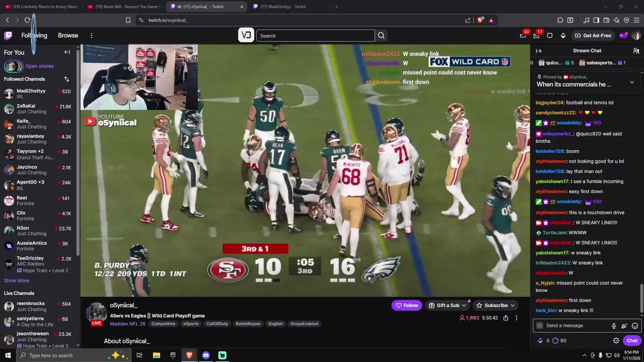Screen dimensions: 644x362
Task: Click the purple Chat send button
Action: [632, 340]
